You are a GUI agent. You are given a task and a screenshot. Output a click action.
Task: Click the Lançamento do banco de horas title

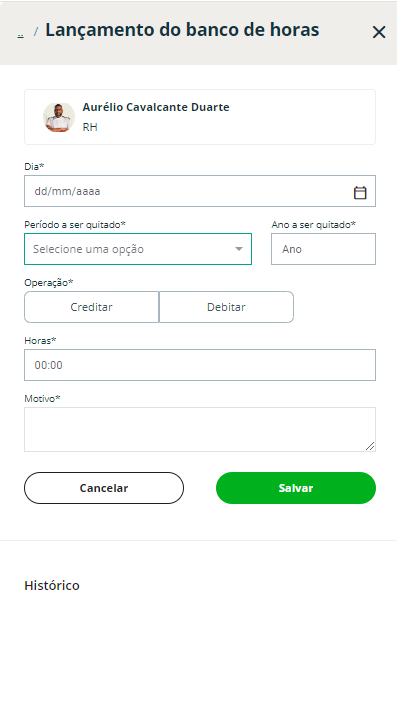pyautogui.click(x=182, y=30)
